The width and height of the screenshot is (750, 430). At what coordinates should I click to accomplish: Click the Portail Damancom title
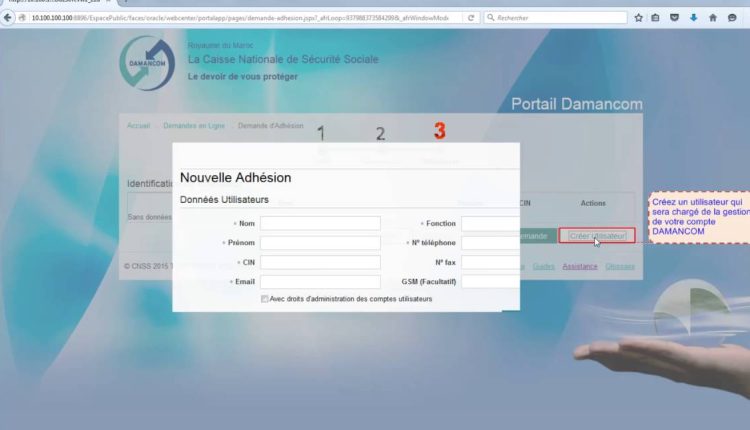(577, 104)
